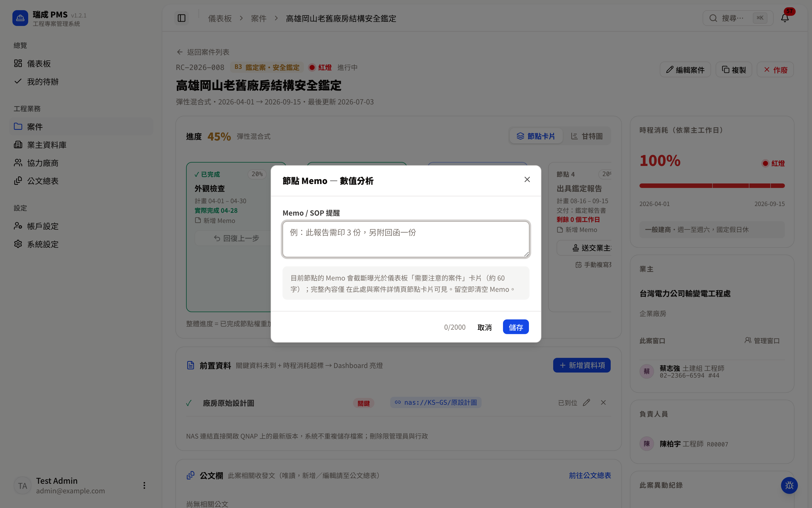Click 管理窗口 button
The height and width of the screenshot is (508, 812).
tap(762, 341)
